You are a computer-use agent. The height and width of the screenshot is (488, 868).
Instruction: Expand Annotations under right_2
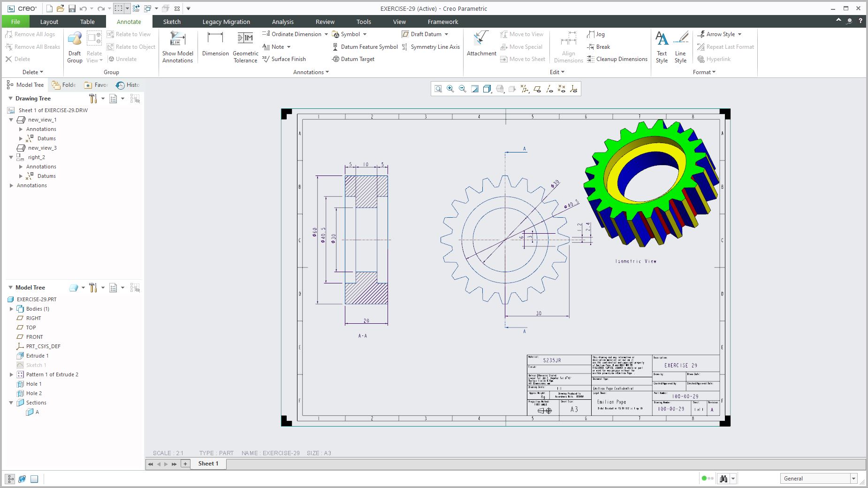pos(21,167)
